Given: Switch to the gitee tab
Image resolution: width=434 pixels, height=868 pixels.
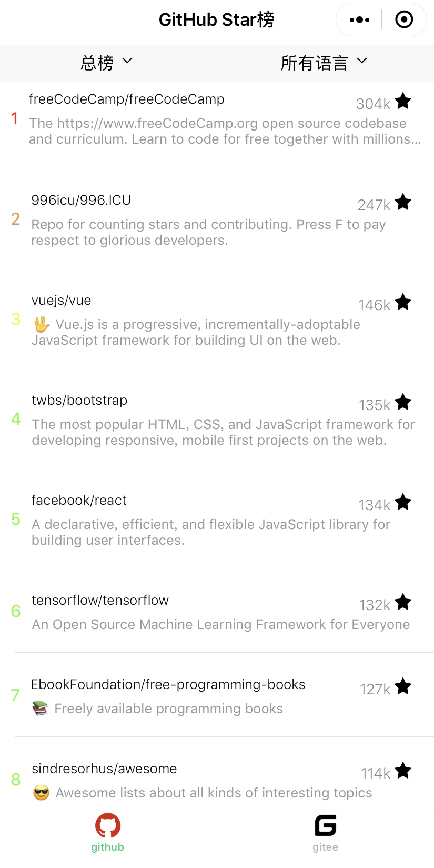Looking at the screenshot, I should (x=325, y=833).
